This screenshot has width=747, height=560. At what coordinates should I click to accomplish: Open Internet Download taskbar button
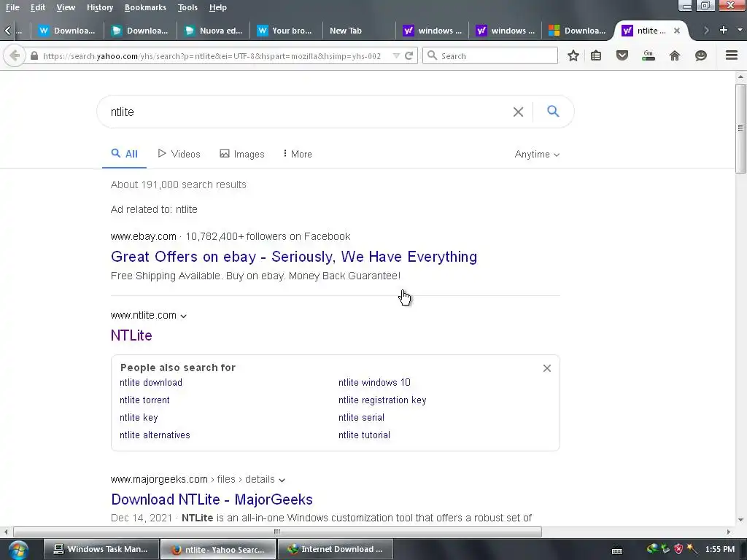pyautogui.click(x=336, y=549)
